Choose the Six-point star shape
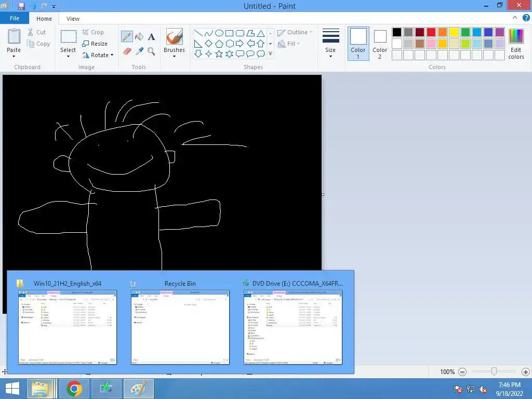This screenshot has height=399, width=532. [229, 54]
